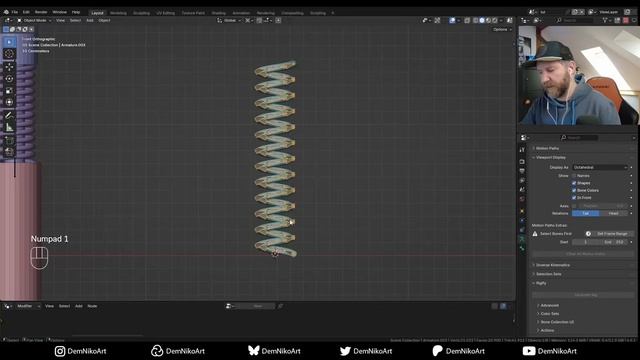Open the File menu

pyautogui.click(x=15, y=12)
